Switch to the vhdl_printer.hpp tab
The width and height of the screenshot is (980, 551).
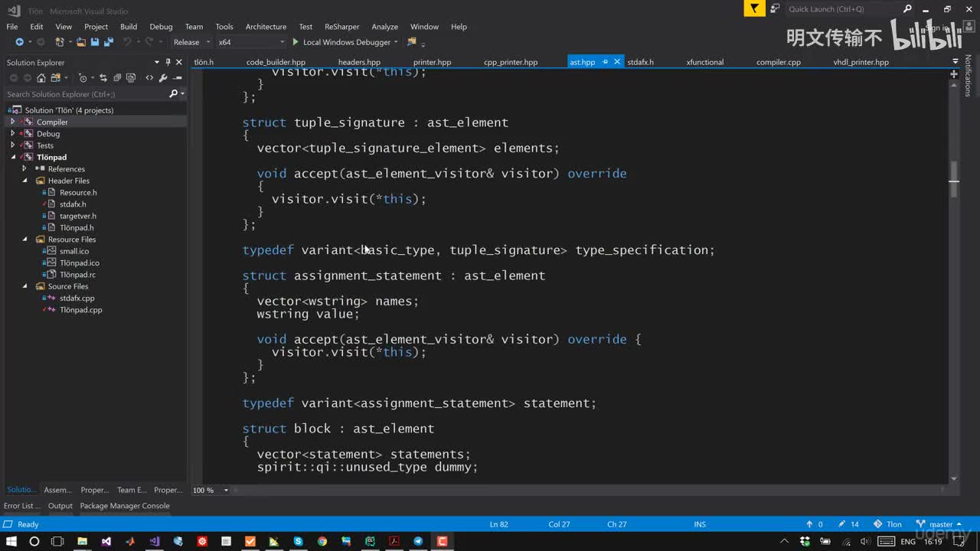coord(861,62)
